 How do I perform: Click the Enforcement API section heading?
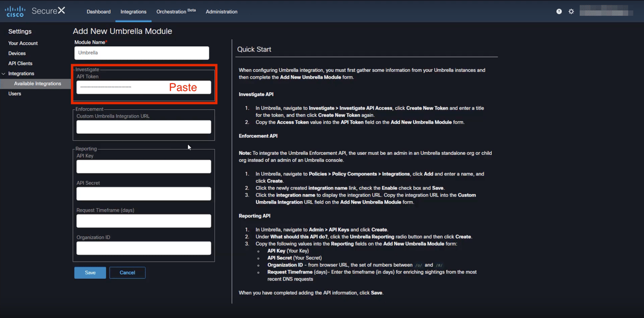(259, 136)
